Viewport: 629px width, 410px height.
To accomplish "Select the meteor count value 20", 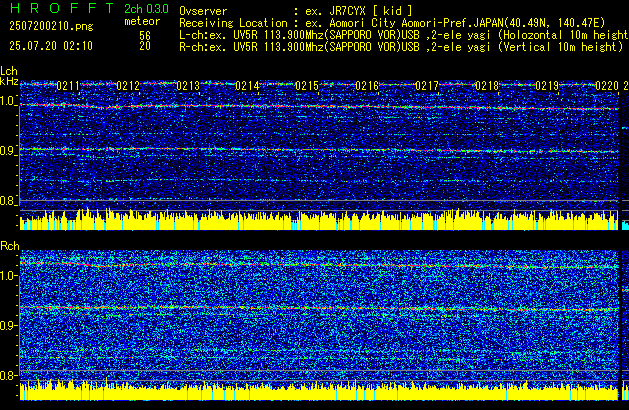I will pos(145,46).
